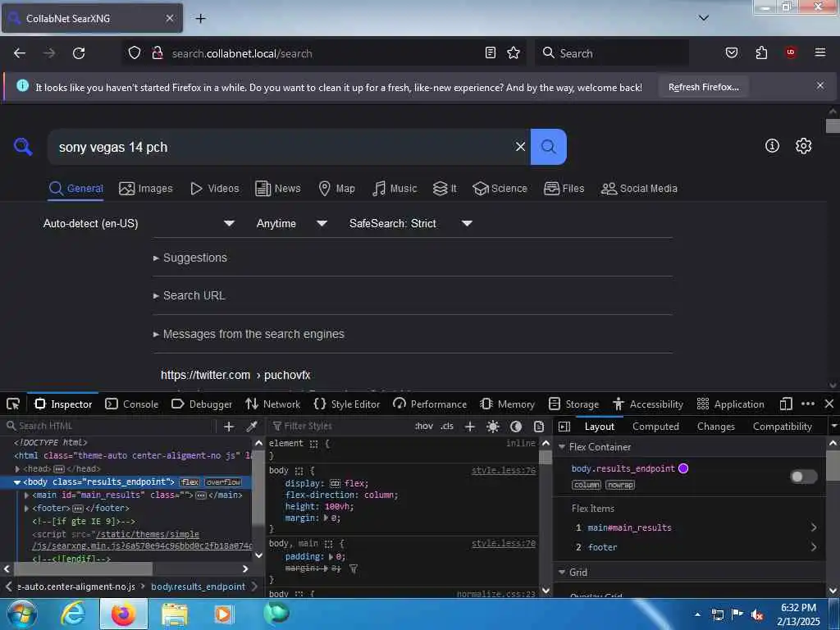Go back with the browser back arrow
The height and width of the screenshot is (630, 840).
20,53
